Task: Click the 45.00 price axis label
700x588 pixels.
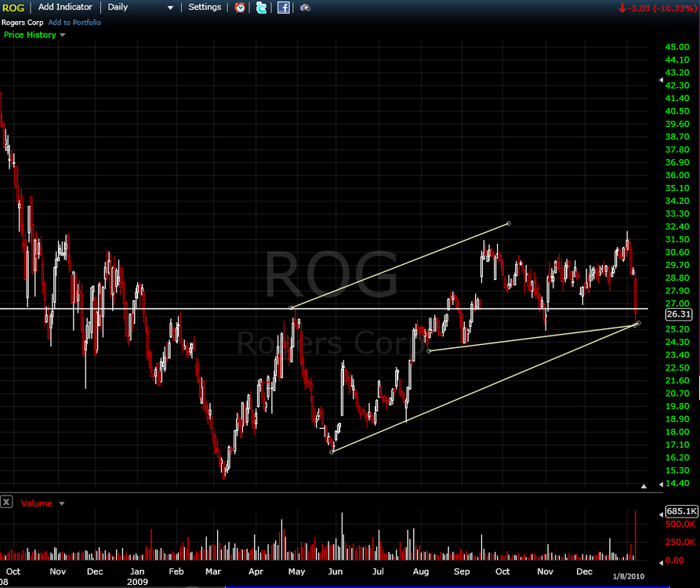Action: [677, 47]
